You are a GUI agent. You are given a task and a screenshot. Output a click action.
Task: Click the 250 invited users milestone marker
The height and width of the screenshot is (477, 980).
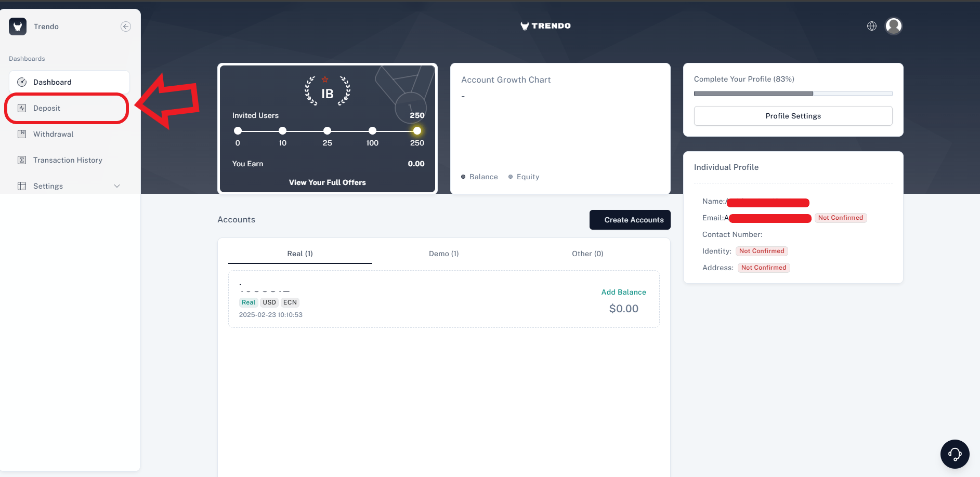pos(417,131)
